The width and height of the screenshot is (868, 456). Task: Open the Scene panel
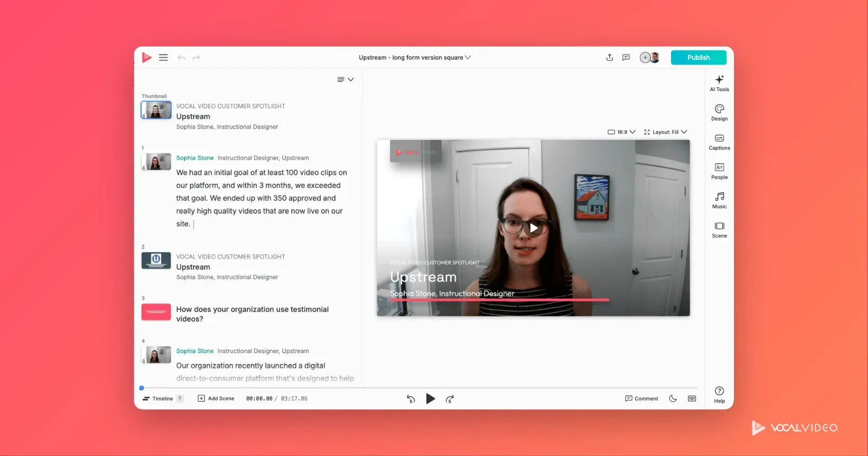[x=719, y=230]
